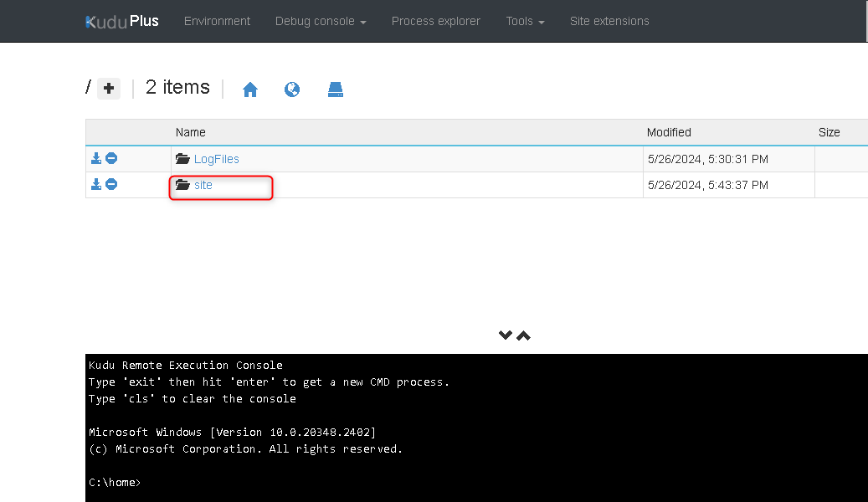Collapse file panel with down chevron

click(506, 336)
